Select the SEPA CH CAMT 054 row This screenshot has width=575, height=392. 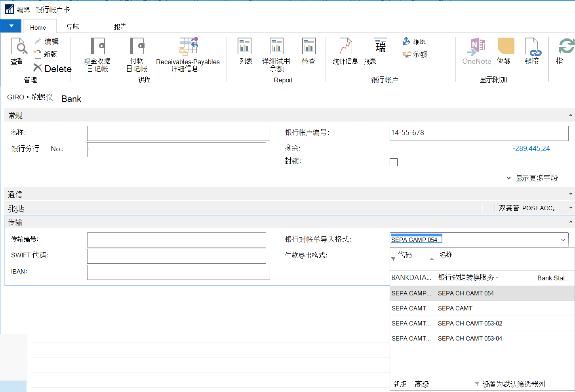482,293
